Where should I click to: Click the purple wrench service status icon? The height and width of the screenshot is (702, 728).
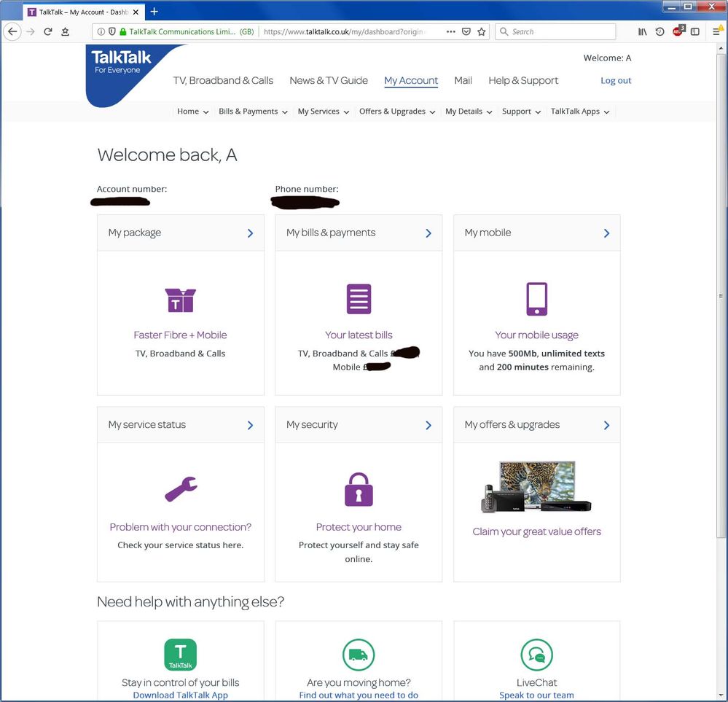tap(181, 490)
